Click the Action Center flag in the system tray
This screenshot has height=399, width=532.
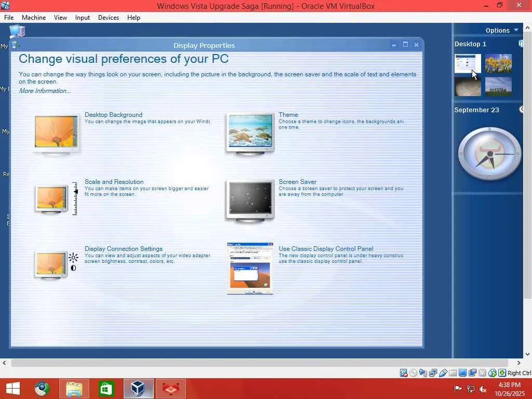458,389
